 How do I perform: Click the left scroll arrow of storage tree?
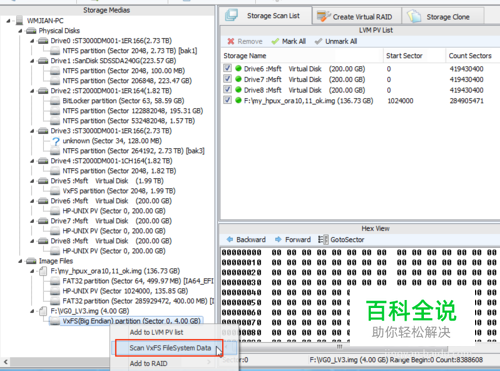6,361
